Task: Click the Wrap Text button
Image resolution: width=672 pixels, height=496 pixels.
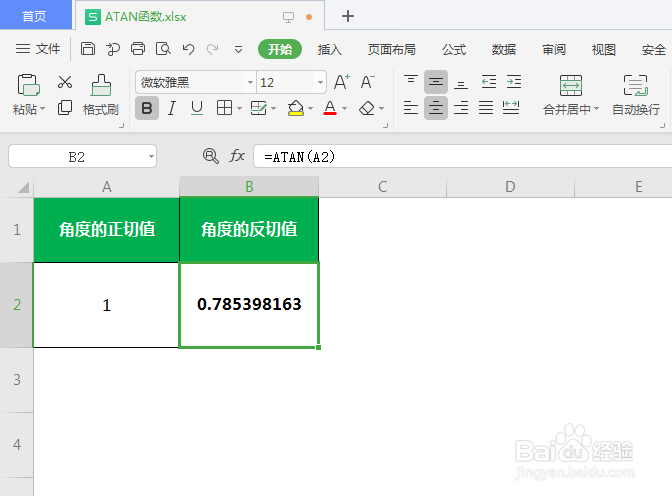Action: (636, 95)
